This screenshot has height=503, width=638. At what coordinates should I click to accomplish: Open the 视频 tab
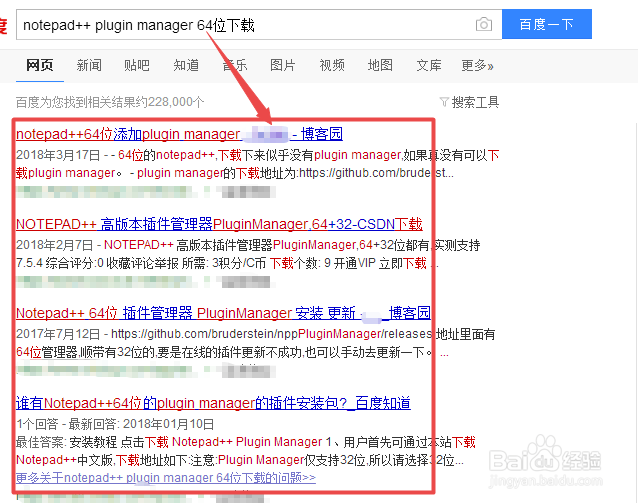coord(332,65)
